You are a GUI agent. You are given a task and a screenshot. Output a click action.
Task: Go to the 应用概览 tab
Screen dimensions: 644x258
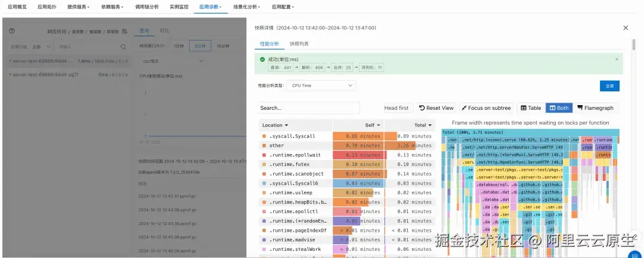17,7
